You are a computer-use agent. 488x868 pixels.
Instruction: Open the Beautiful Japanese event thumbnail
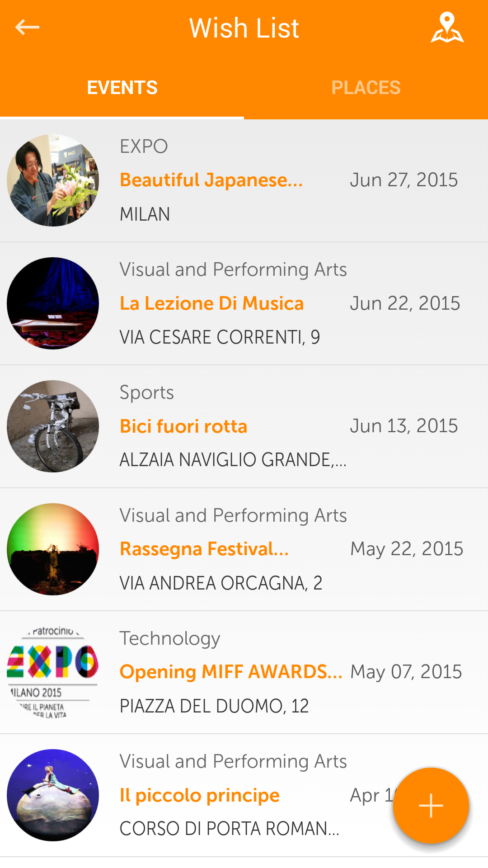pos(53,180)
